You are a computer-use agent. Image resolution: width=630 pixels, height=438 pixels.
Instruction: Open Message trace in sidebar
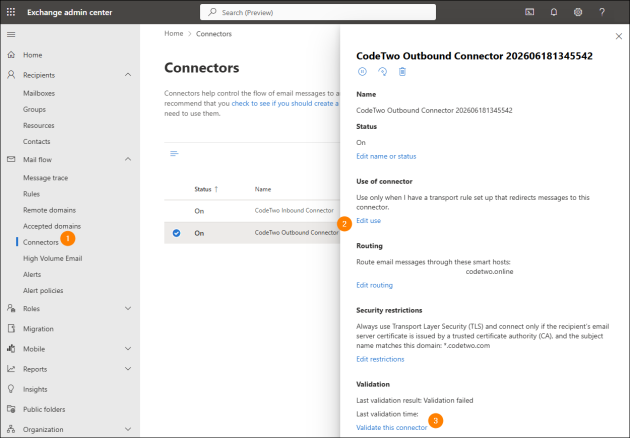[x=45, y=178]
